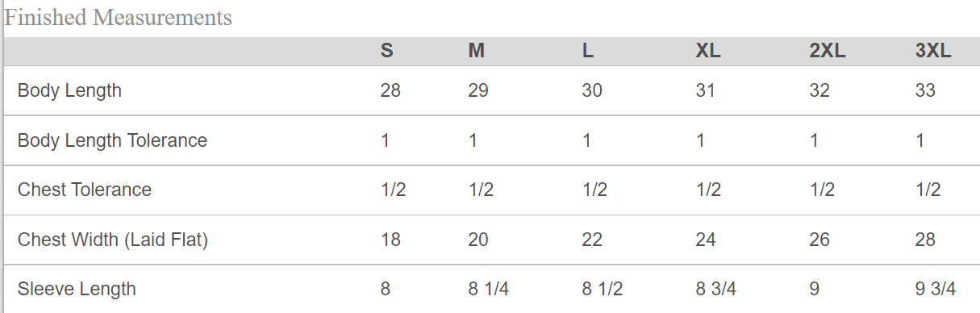This screenshot has height=313, width=980.
Task: Select the L size column header
Action: click(588, 51)
